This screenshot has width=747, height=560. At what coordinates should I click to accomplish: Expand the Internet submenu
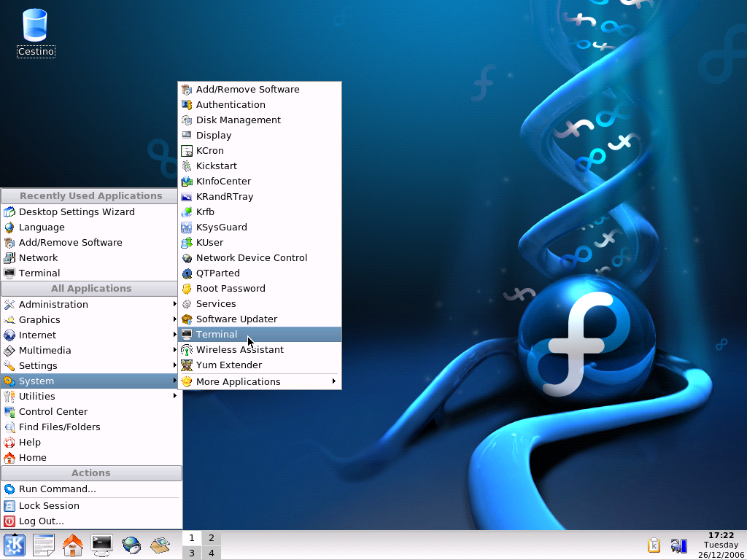tap(90, 335)
